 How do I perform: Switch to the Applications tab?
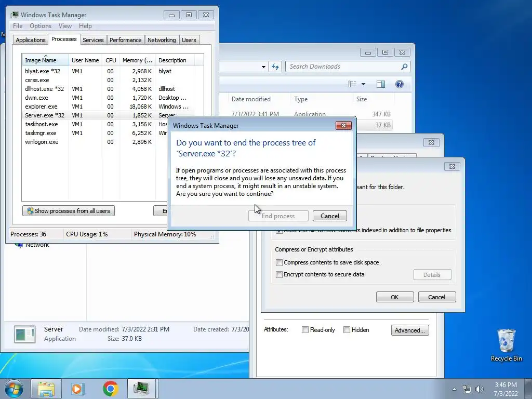pyautogui.click(x=31, y=40)
